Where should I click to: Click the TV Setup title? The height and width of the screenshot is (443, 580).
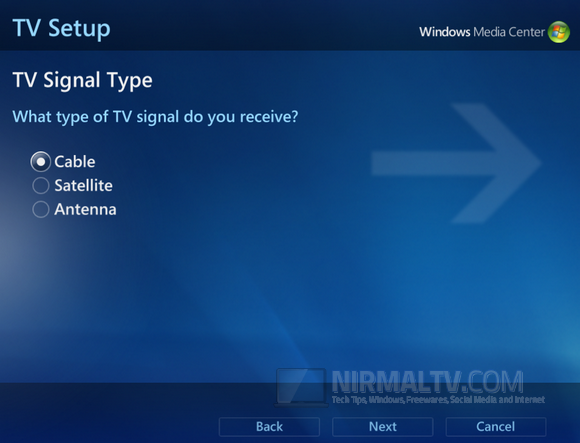[61, 28]
